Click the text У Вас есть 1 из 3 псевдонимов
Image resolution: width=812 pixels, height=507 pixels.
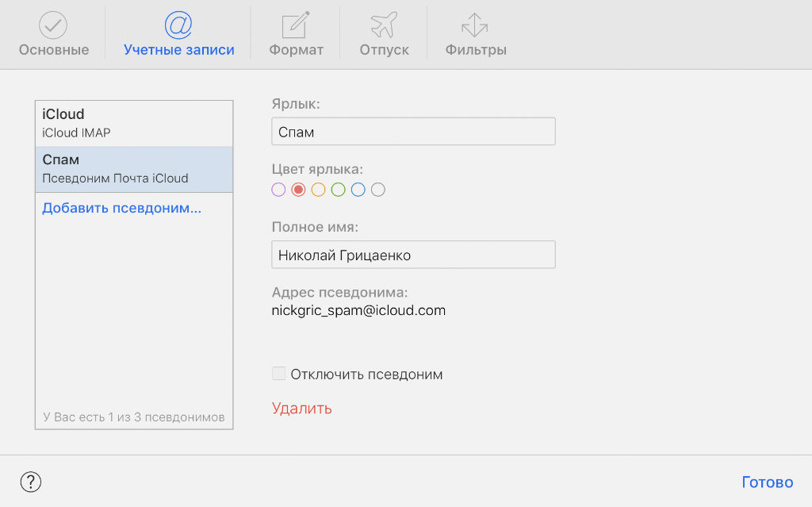tap(133, 417)
